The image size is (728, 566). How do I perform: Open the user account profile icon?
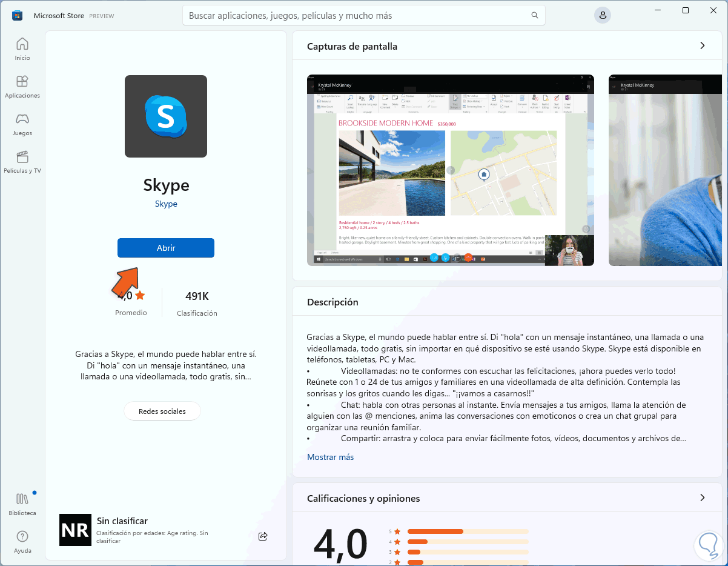[x=602, y=16]
